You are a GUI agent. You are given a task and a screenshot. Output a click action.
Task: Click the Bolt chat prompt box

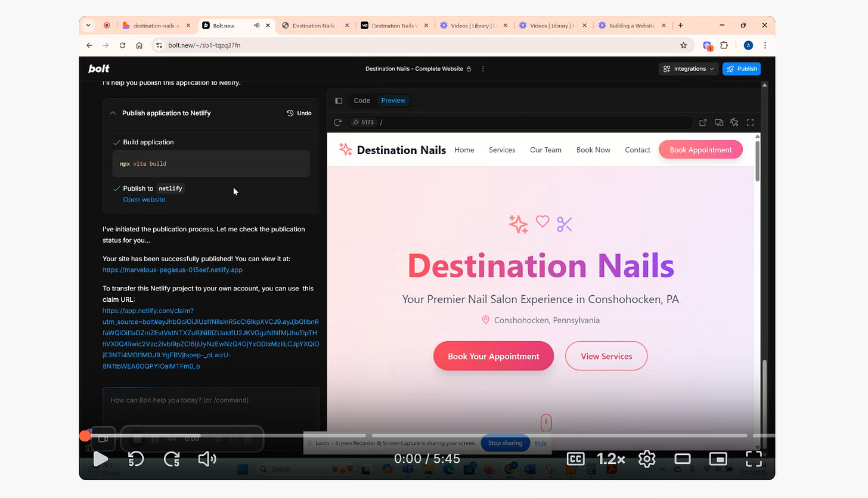point(211,409)
